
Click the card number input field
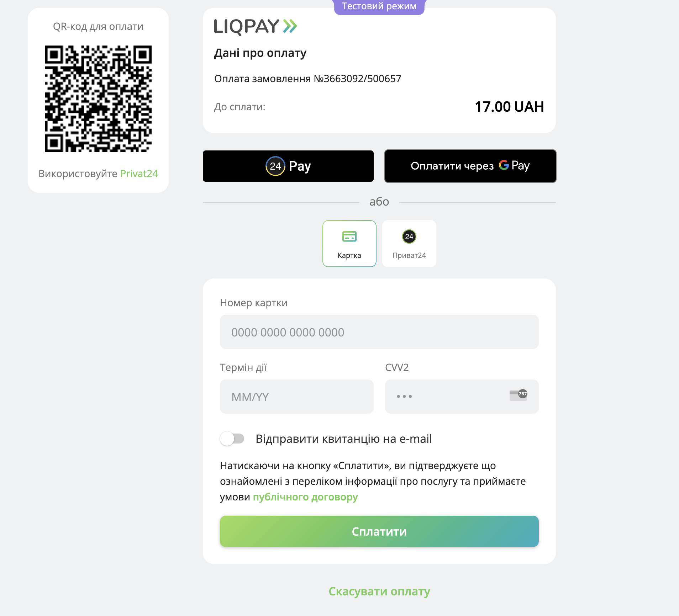point(379,331)
